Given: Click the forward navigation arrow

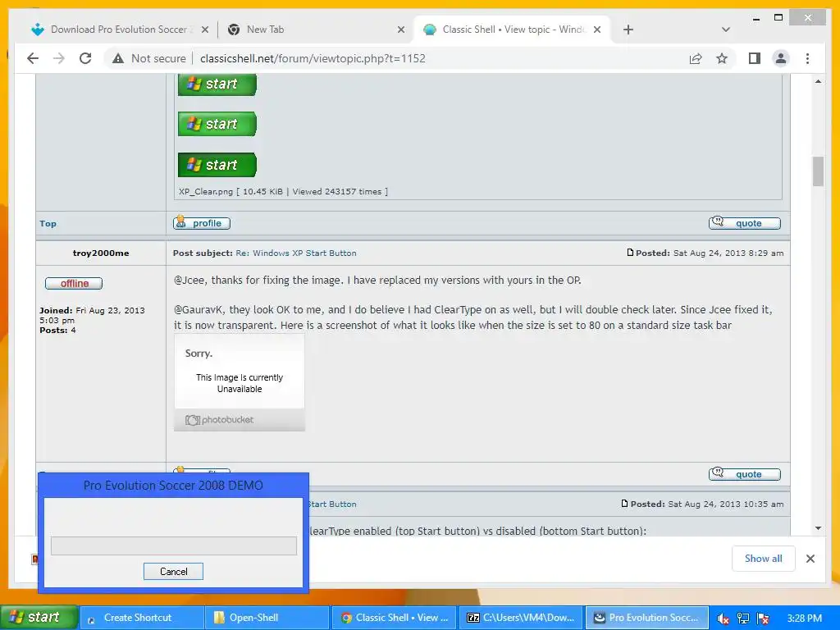Looking at the screenshot, I should pos(59,58).
